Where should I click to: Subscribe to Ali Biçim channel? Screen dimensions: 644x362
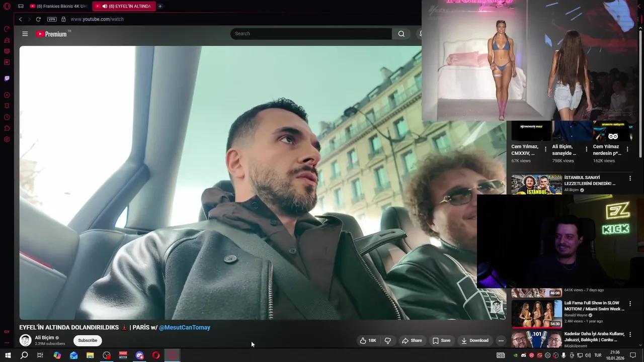tap(88, 340)
